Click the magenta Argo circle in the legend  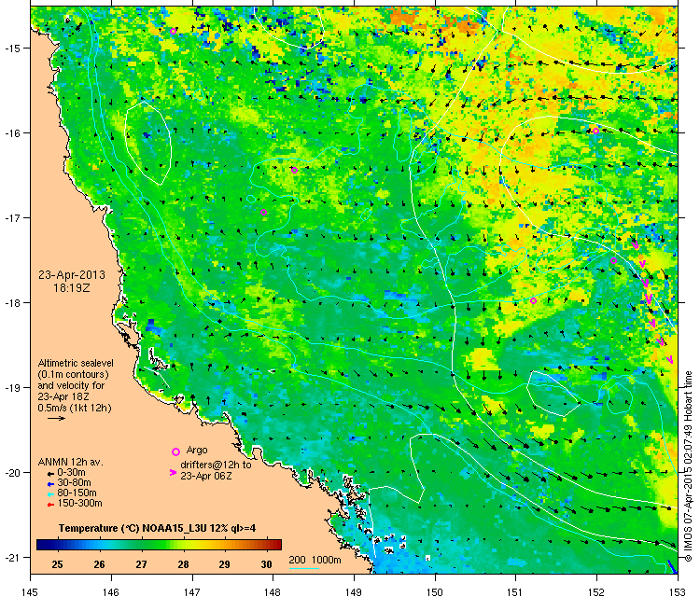[x=175, y=452]
